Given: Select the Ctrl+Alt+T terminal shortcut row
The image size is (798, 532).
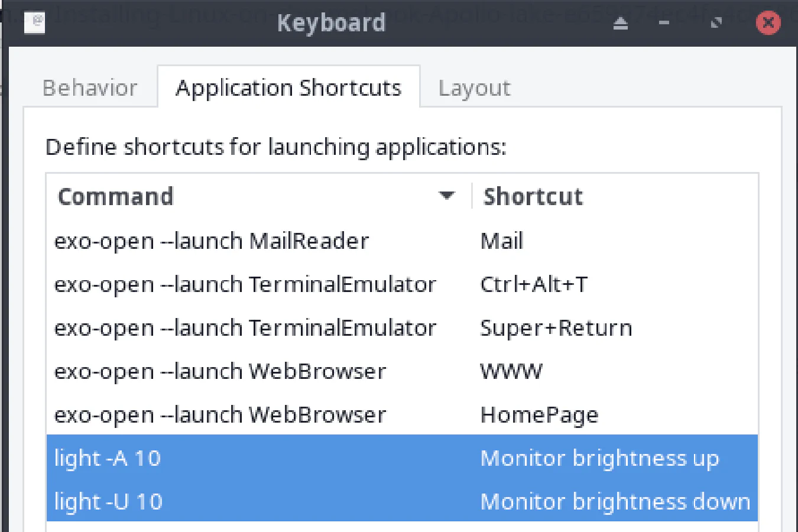Looking at the screenshot, I should (x=236, y=284).
